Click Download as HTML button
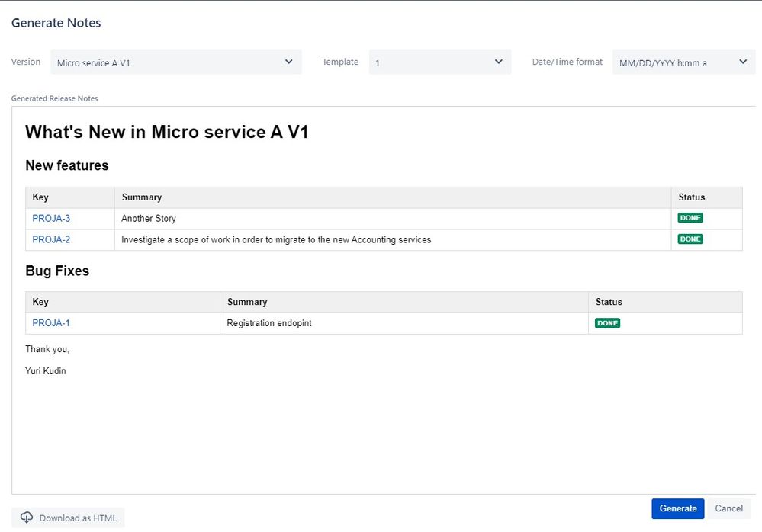Image resolution: width=762 pixels, height=532 pixels. pos(68,518)
